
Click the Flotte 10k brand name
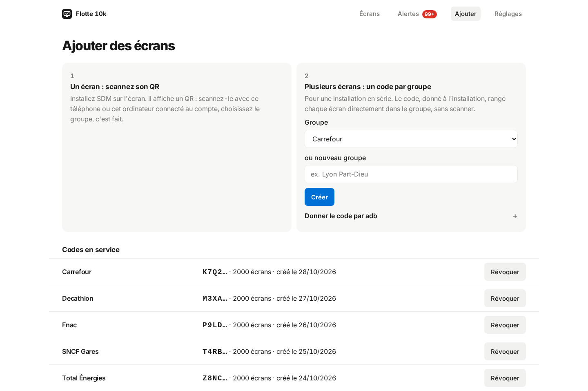[91, 14]
